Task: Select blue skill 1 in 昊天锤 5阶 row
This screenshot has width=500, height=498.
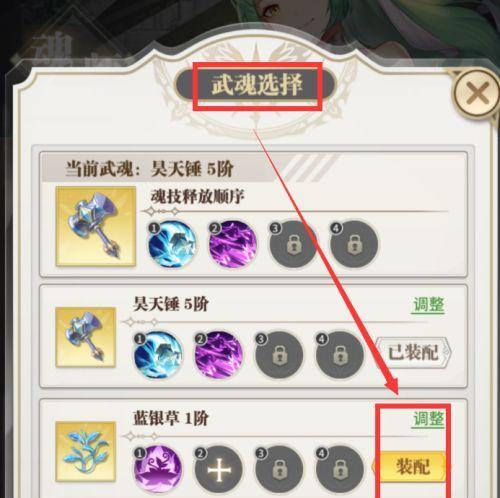Action: pos(158,355)
